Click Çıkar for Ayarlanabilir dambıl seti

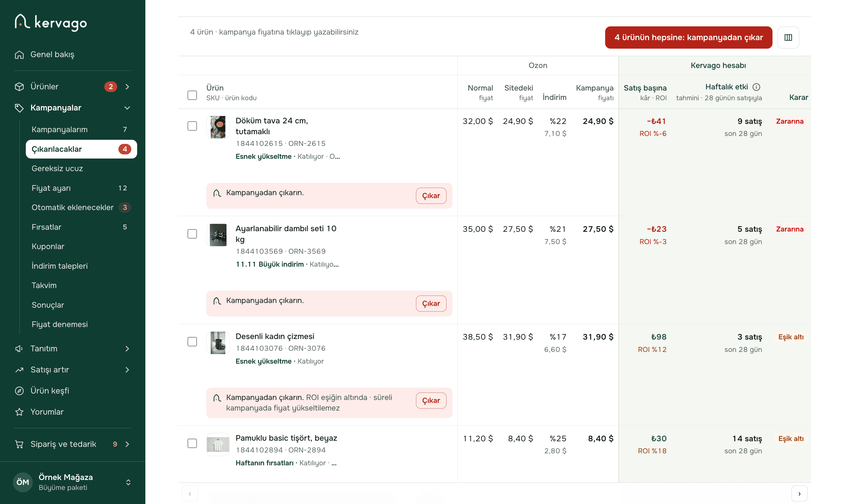pyautogui.click(x=431, y=304)
